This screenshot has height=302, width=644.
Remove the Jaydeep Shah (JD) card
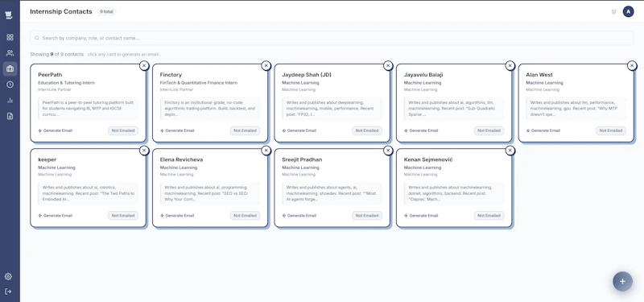pos(388,66)
